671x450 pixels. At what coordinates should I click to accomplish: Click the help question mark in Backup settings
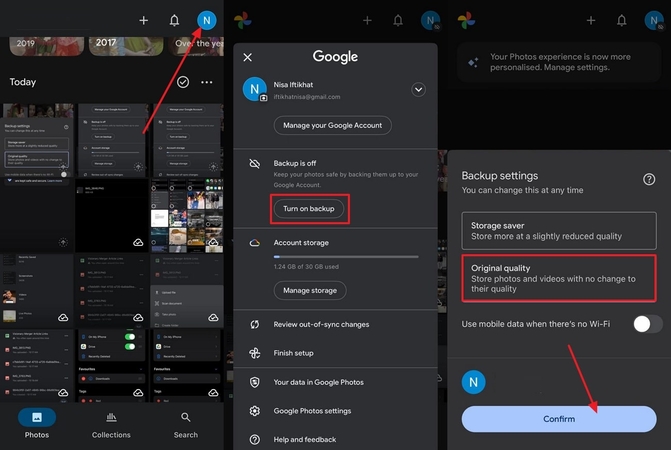pos(649,179)
